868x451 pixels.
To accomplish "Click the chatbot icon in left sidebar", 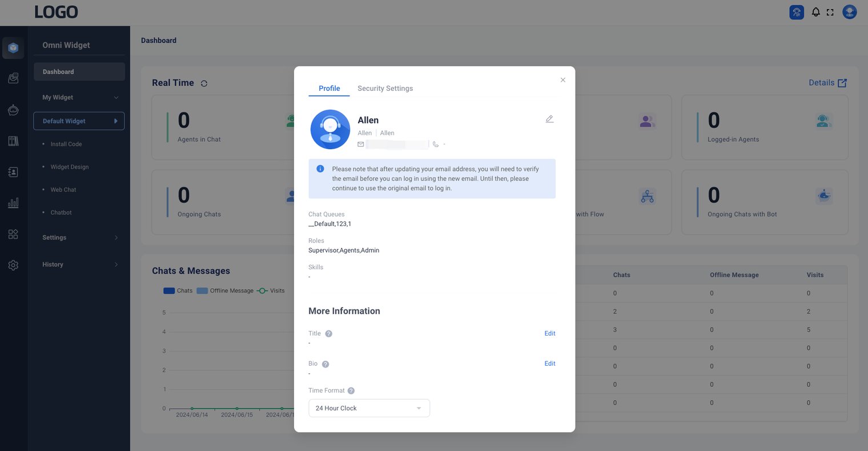I will (13, 110).
